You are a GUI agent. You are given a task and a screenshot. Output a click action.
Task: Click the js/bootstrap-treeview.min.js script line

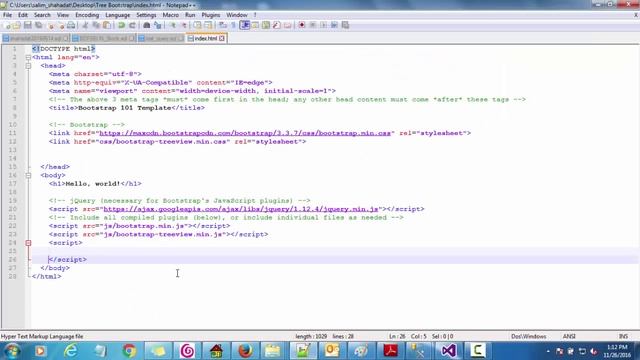click(158, 234)
